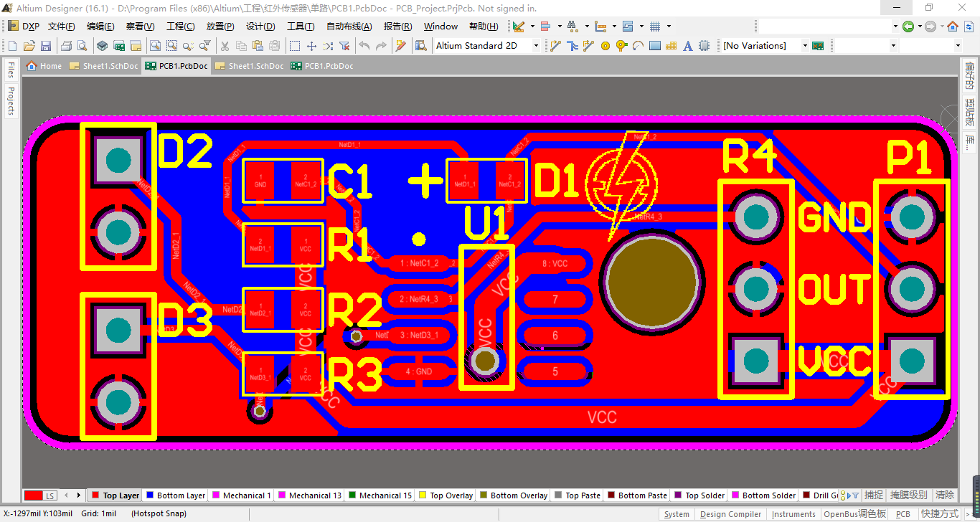Choose the Place Pad tool

(x=605, y=46)
